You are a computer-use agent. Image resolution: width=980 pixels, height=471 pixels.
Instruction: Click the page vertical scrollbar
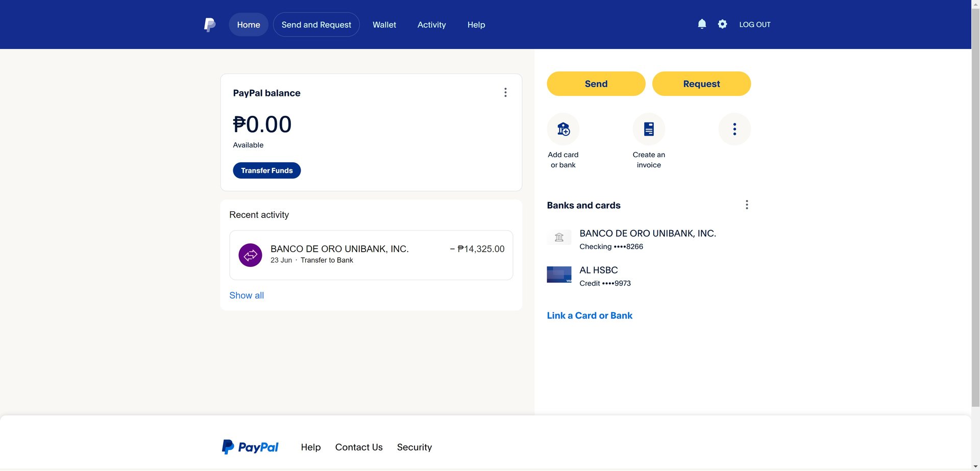[x=975, y=204]
